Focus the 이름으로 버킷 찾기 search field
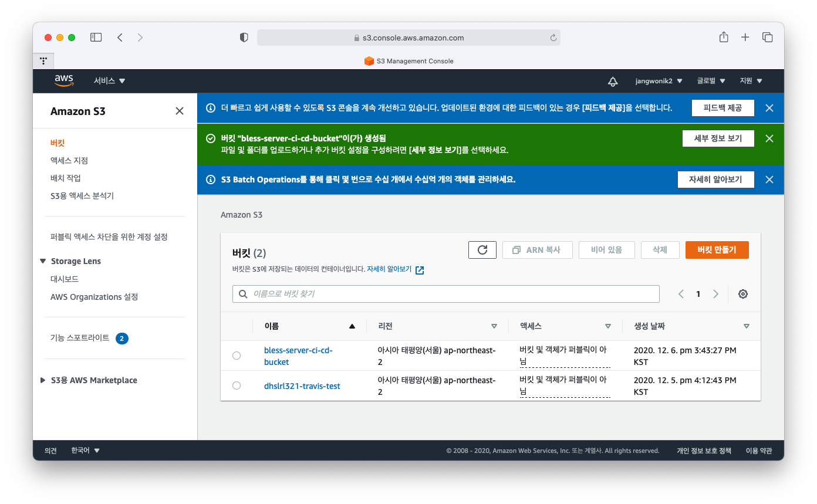The image size is (817, 504). coord(446,294)
